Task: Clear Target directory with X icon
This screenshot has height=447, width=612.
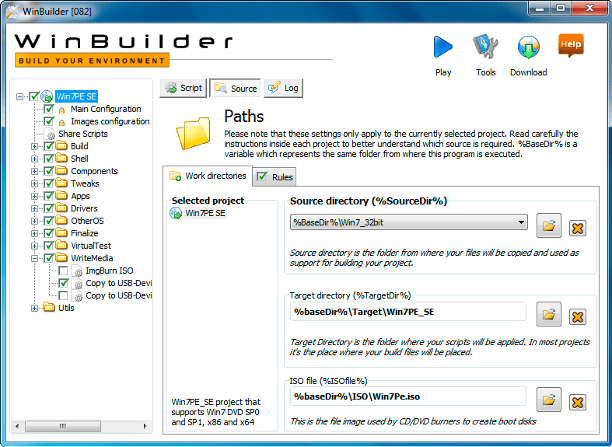Action: (x=577, y=317)
